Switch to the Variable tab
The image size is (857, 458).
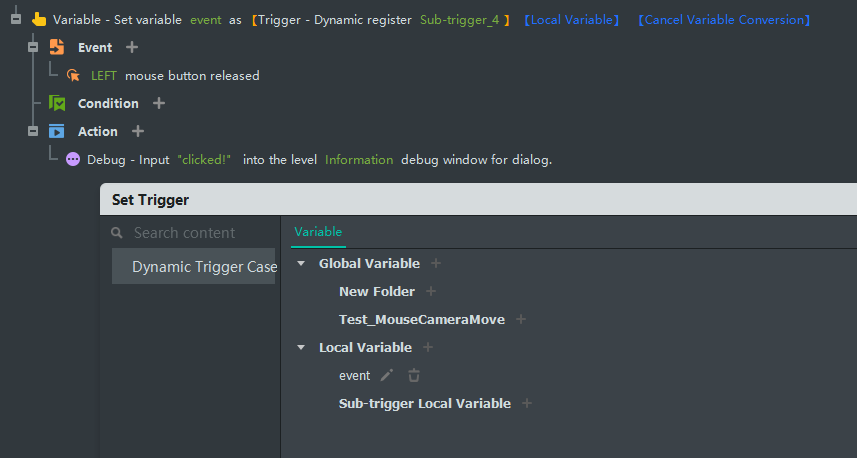pyautogui.click(x=318, y=232)
